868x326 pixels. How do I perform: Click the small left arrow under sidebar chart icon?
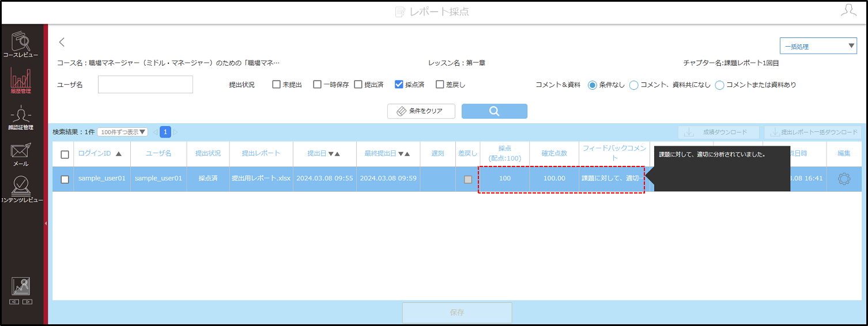point(14,302)
